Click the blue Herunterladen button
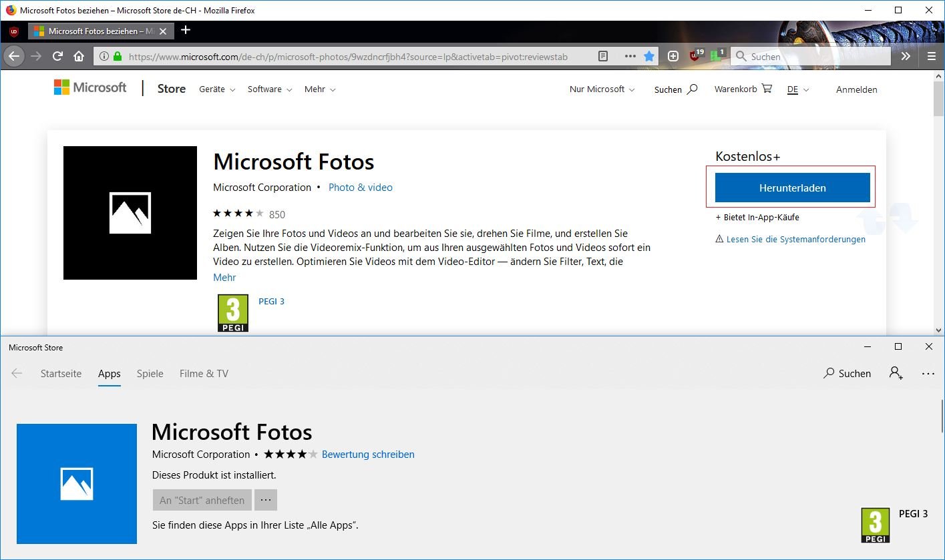The image size is (945, 560). [x=792, y=188]
